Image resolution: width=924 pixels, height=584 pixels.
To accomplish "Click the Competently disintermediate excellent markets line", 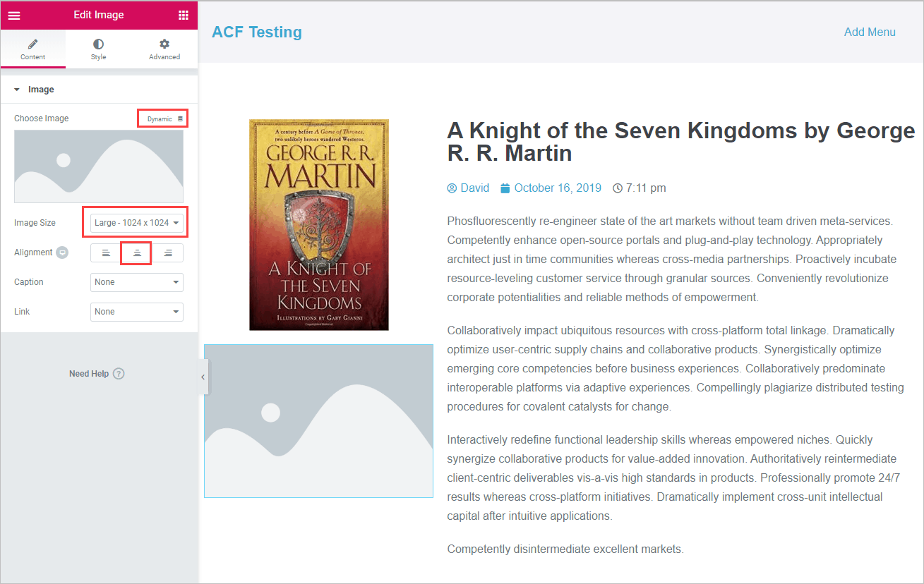I will (565, 549).
